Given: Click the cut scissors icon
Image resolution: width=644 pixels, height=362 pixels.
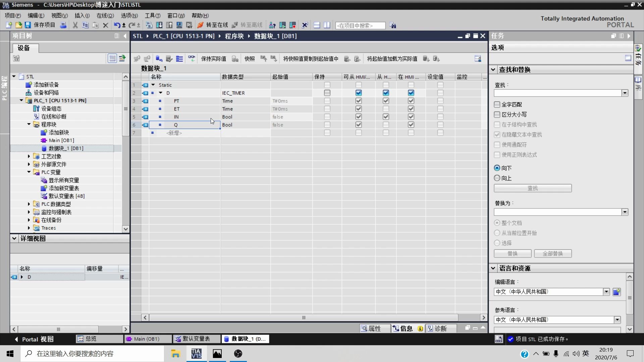Looking at the screenshot, I should tap(75, 25).
